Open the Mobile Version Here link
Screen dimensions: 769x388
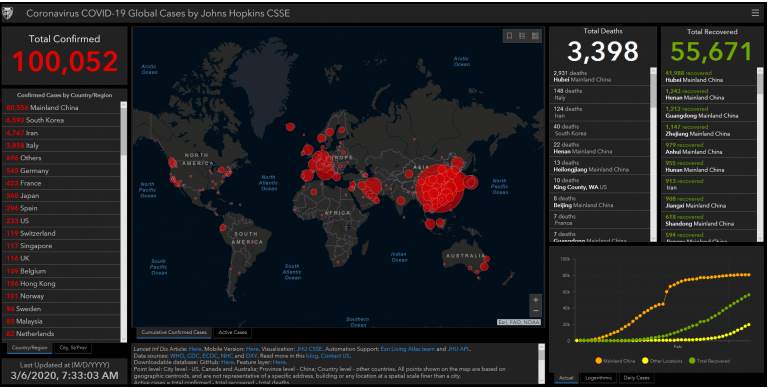[252, 349]
